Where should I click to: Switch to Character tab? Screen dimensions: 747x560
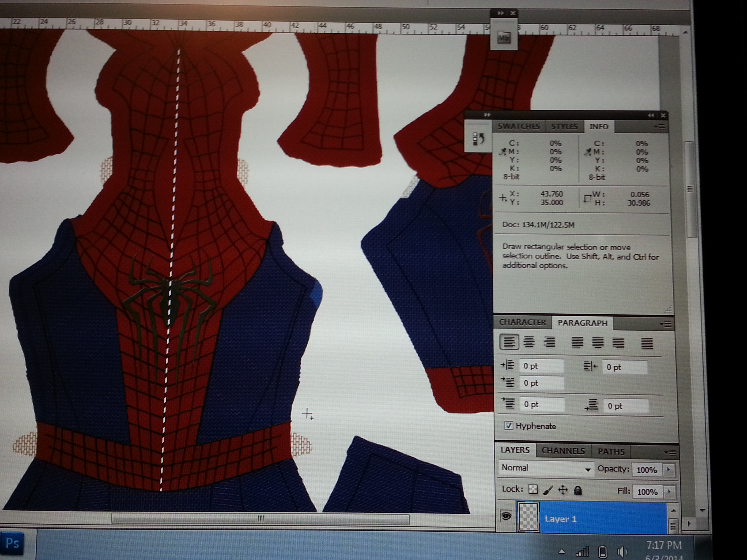tap(522, 322)
